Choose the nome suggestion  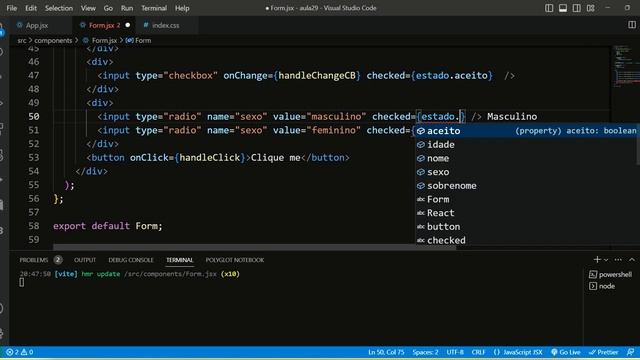pyautogui.click(x=527, y=158)
